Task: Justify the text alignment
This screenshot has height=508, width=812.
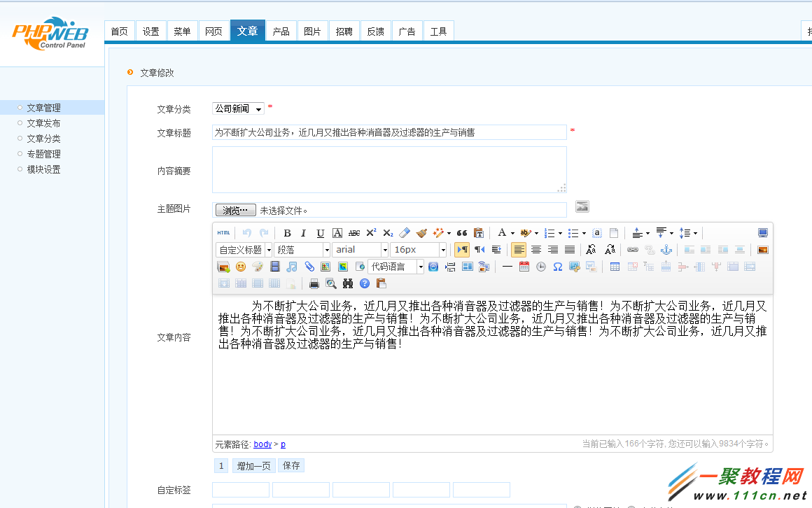Action: tap(570, 250)
